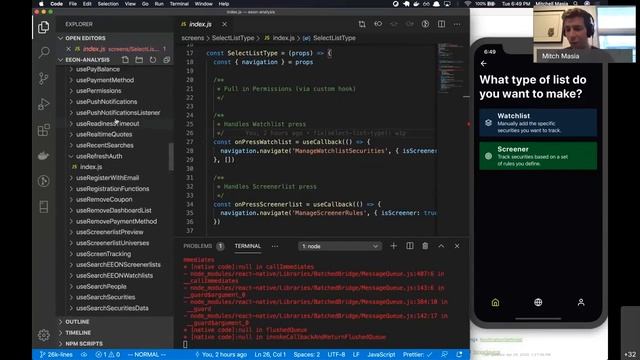
Task: Close the index.js editor tab
Action: (x=224, y=24)
